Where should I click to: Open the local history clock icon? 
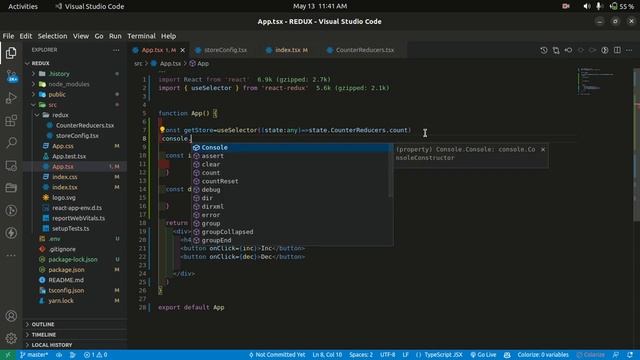click(x=544, y=50)
